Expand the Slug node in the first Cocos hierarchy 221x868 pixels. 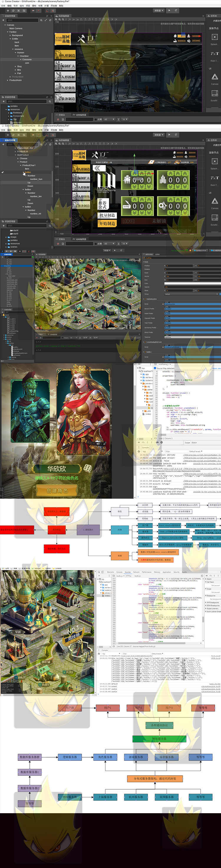pos(15,66)
